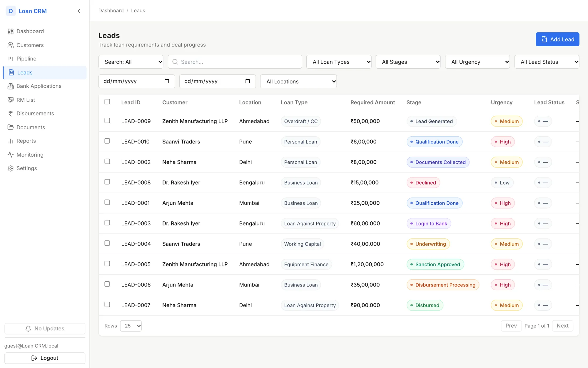Navigate to RM List
Image resolution: width=588 pixels, height=368 pixels.
tap(45, 100)
